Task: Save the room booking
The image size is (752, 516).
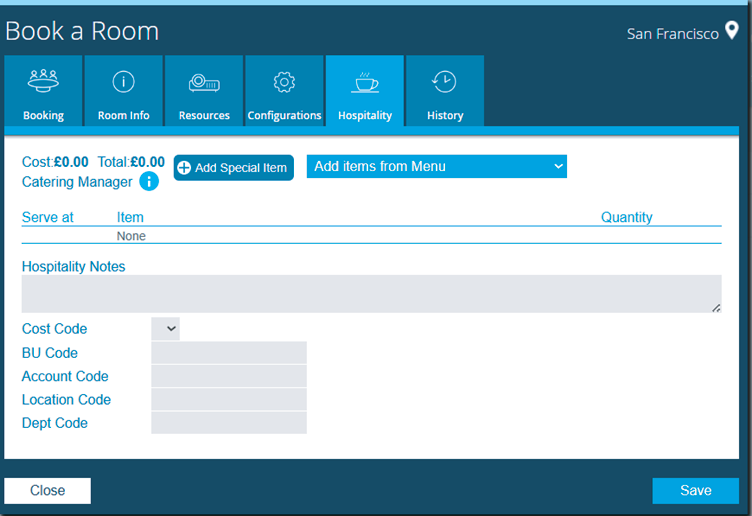Action: point(695,490)
